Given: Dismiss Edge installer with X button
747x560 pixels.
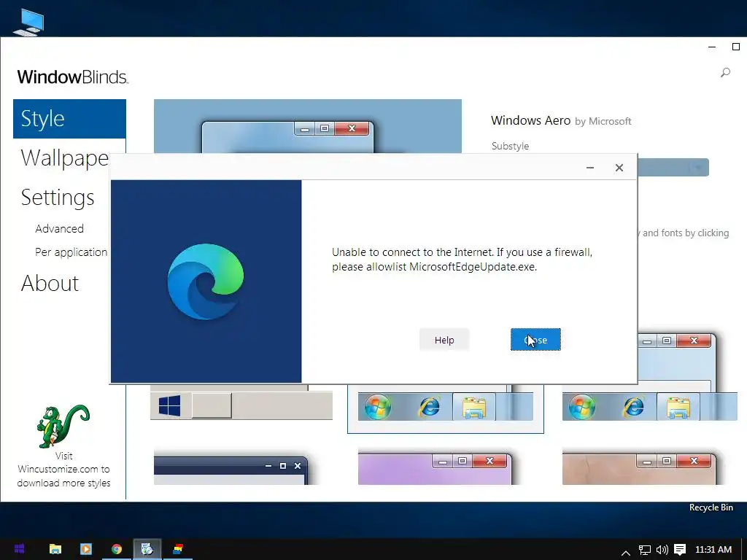Looking at the screenshot, I should coord(619,168).
